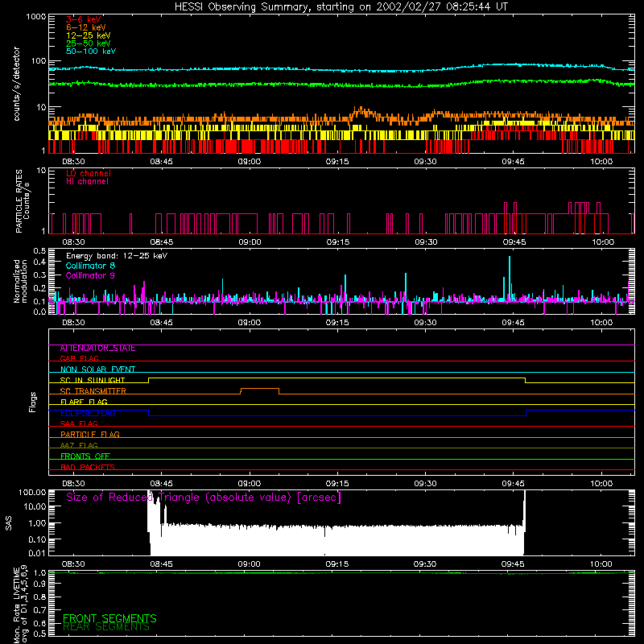Select the orange 6-12 keV legend label

coord(86,27)
